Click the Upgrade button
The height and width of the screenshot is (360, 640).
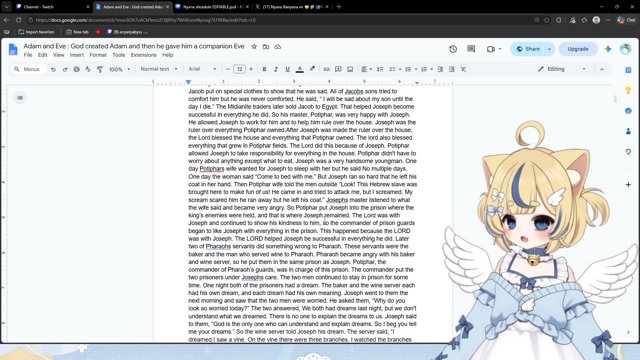point(578,49)
